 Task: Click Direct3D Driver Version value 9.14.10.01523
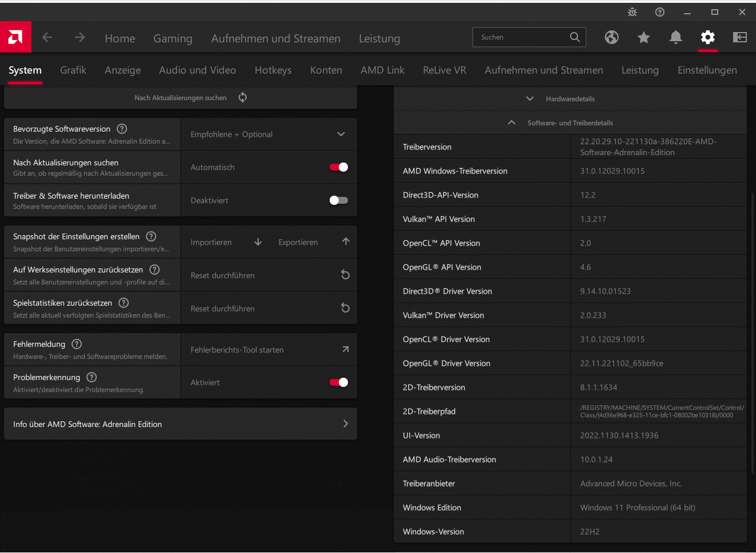coord(605,291)
